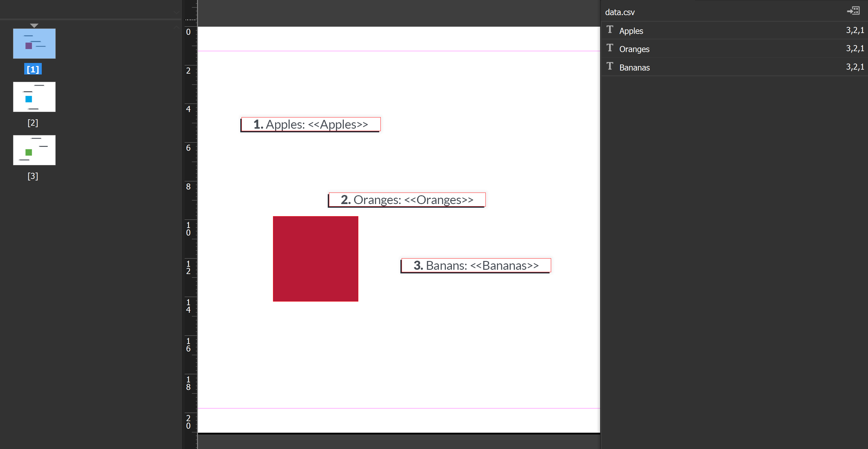Image resolution: width=868 pixels, height=449 pixels.
Task: Click the highlighted page [1] label
Action: [x=32, y=69]
